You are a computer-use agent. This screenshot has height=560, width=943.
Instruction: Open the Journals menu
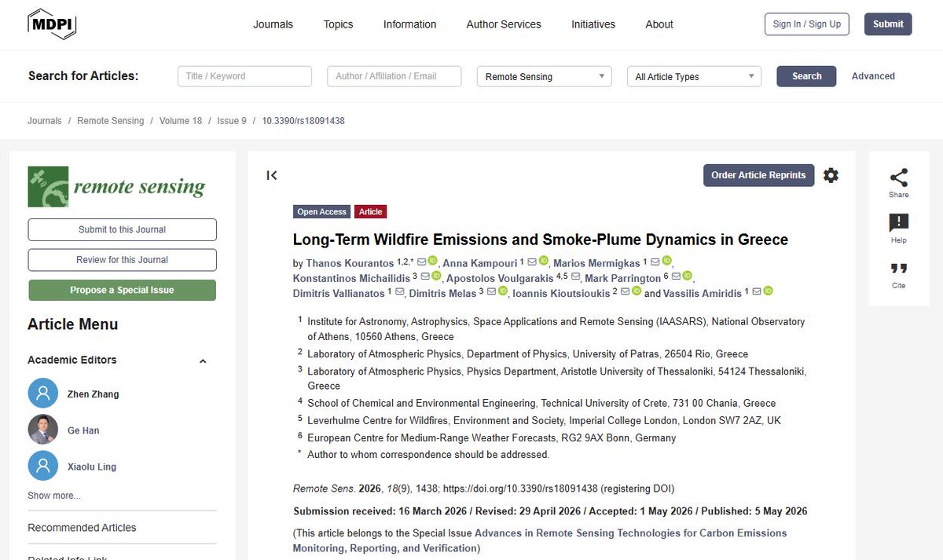[273, 24]
